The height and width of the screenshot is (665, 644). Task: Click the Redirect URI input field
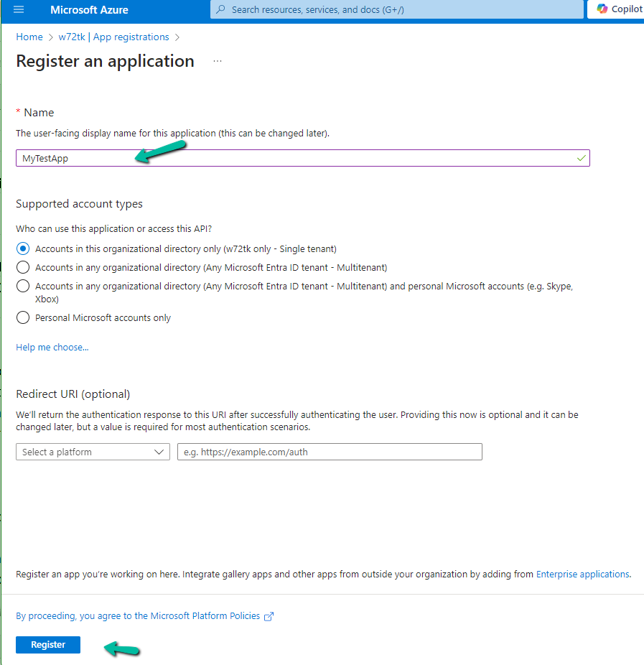330,452
